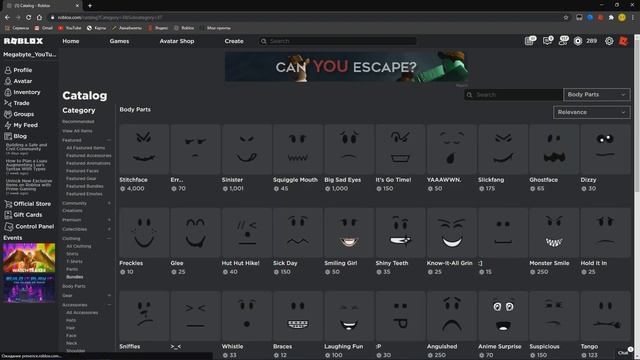Screen dimensions: 640x360
Task: Expand the Premium category
Action: point(109,220)
